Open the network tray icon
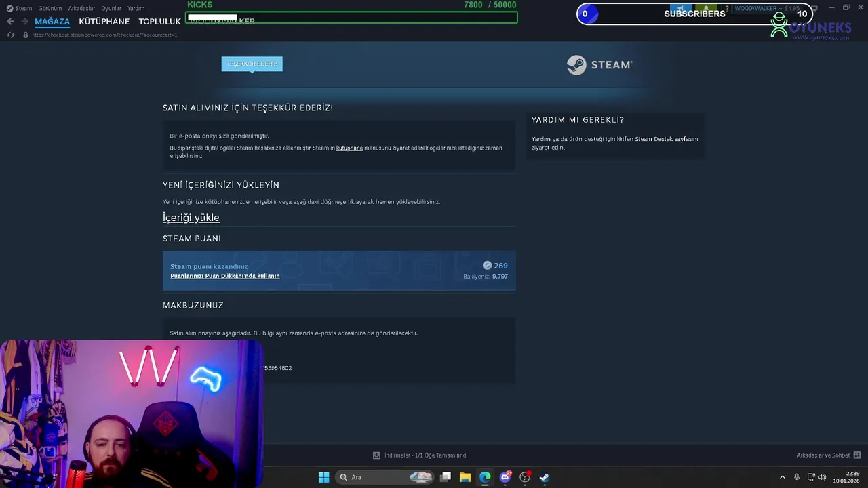868x488 pixels. coord(811,477)
